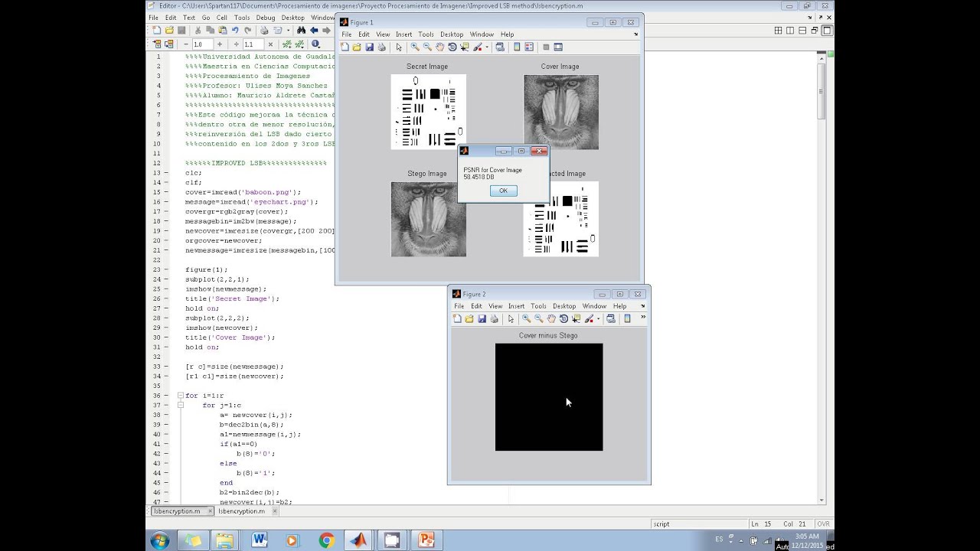Click the Pan hand tool in Figure 1
The image size is (980, 551).
pos(439,47)
